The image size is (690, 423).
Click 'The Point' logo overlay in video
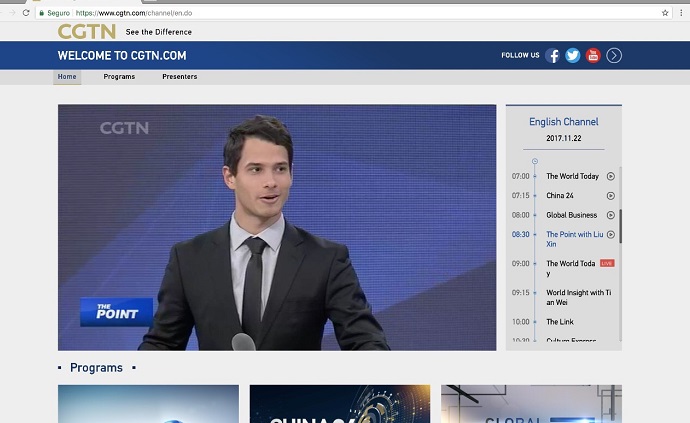[x=116, y=312]
